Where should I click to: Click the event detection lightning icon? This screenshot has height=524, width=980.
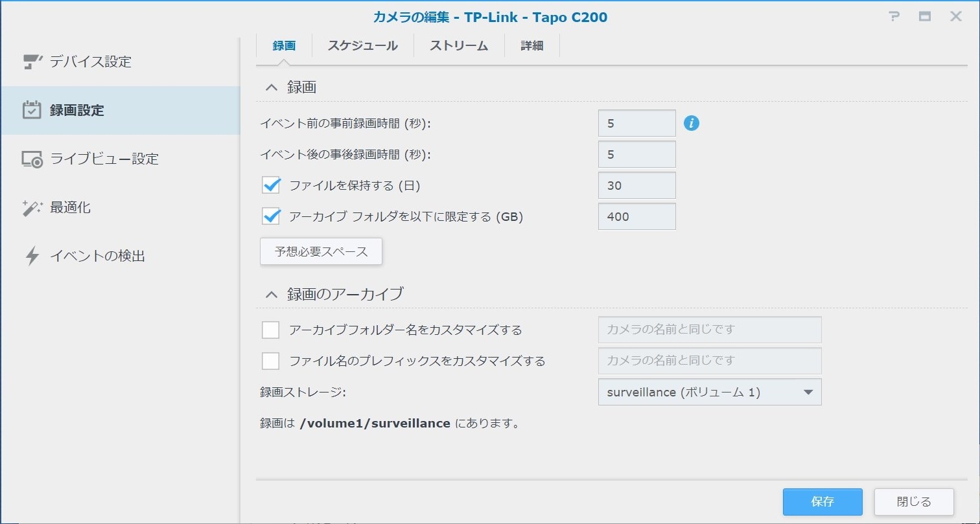32,256
